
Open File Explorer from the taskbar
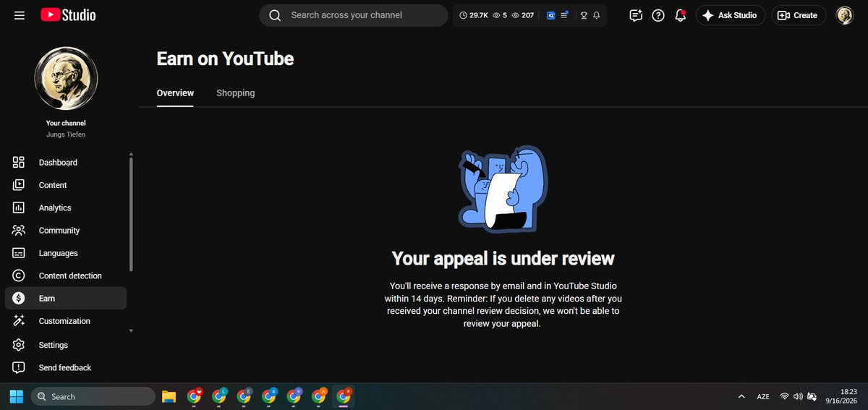pyautogui.click(x=169, y=396)
